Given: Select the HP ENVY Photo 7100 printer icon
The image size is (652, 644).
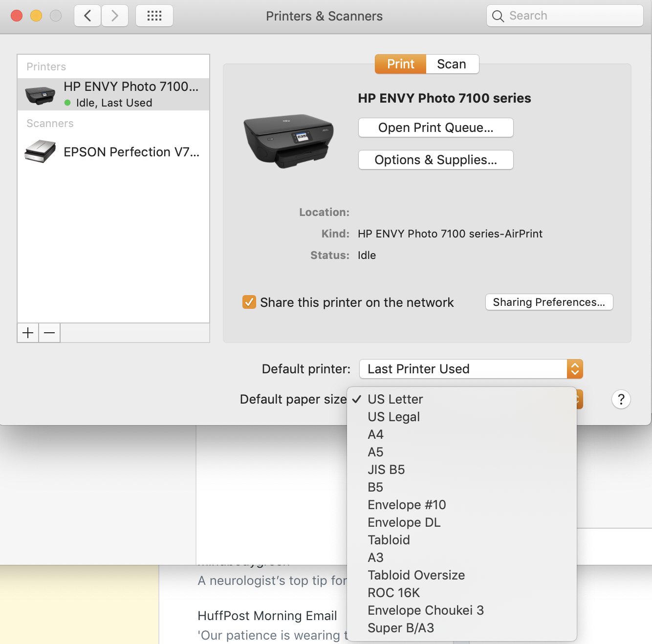Looking at the screenshot, I should pos(40,94).
